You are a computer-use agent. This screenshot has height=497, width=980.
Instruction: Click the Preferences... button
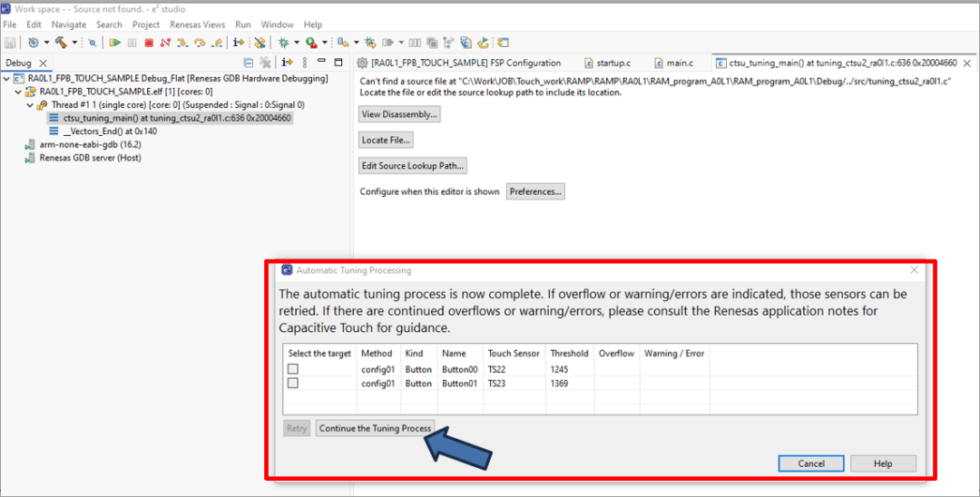point(535,191)
